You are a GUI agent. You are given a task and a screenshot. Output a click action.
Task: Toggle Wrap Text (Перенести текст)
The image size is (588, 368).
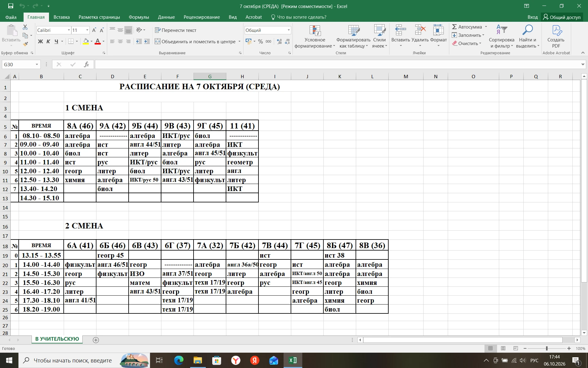click(176, 30)
